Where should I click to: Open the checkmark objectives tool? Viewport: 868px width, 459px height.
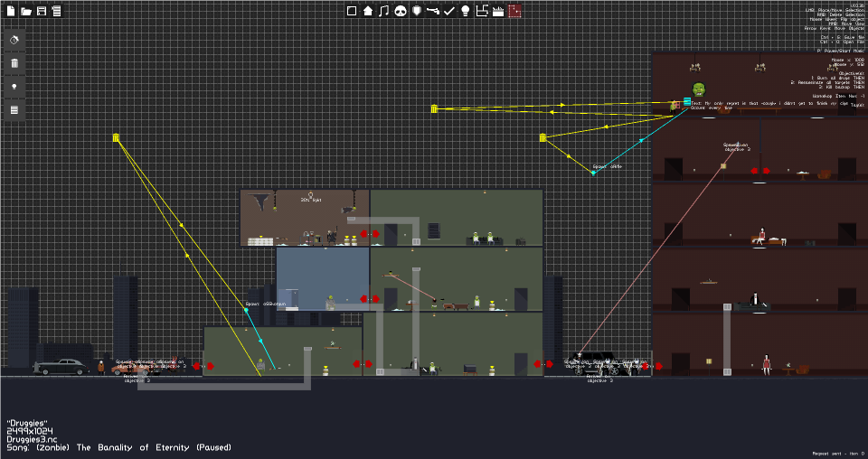point(449,11)
